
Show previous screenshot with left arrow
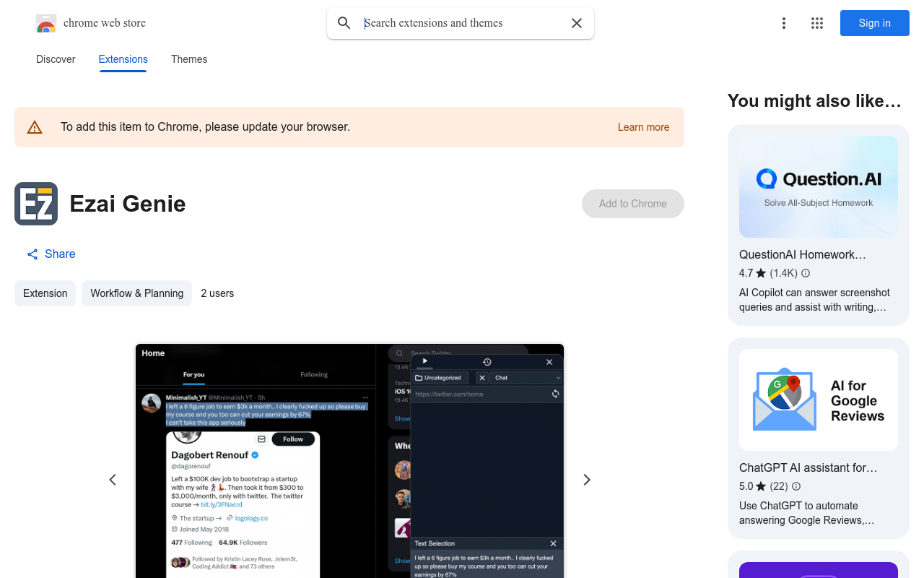[x=113, y=480]
